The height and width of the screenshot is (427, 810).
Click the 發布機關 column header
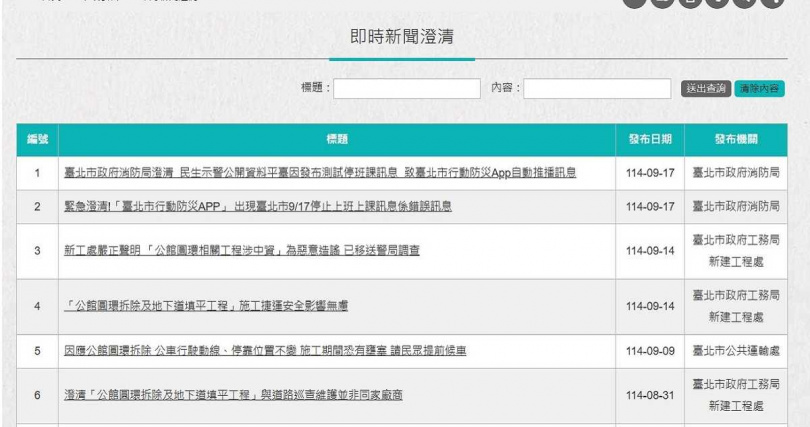coord(736,139)
